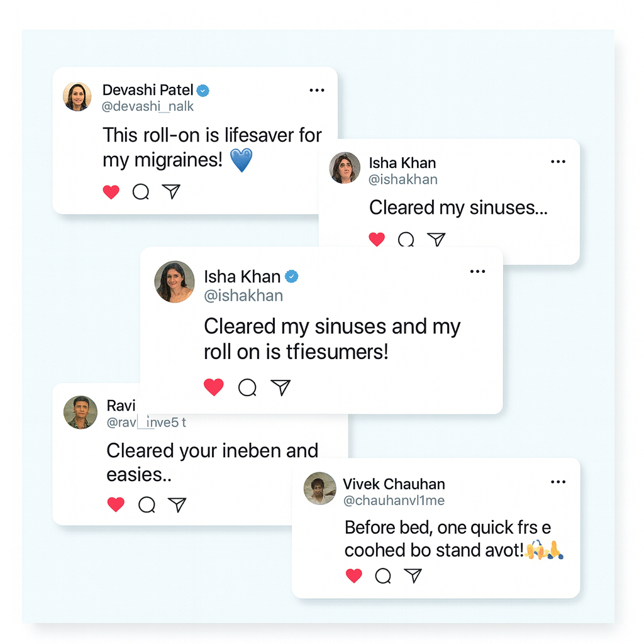This screenshot has width=644, height=644.
Task: Open the @devashi_nalk profile handle
Action: click(148, 106)
